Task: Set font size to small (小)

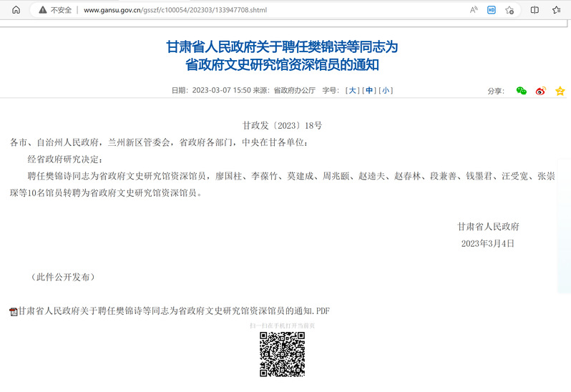Action: click(386, 90)
